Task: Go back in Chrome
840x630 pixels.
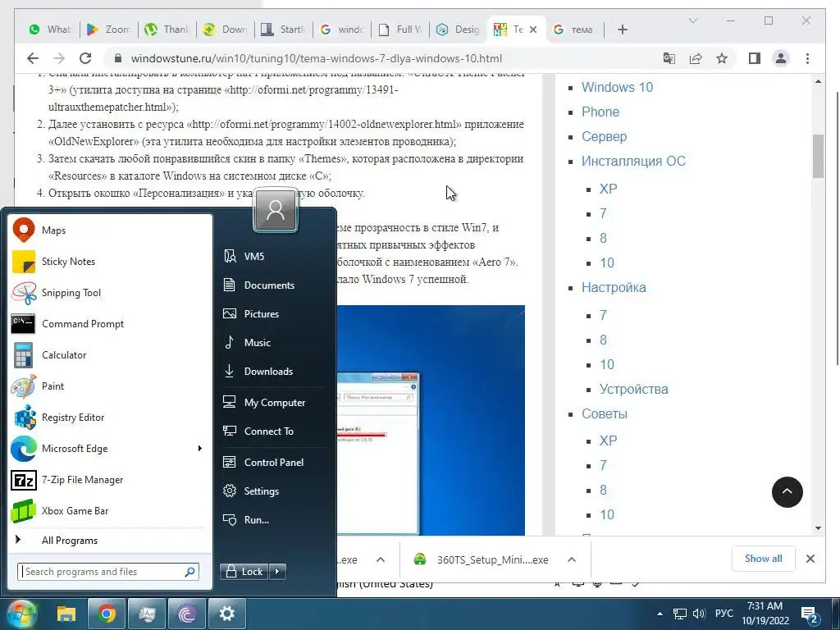Action: click(x=33, y=58)
